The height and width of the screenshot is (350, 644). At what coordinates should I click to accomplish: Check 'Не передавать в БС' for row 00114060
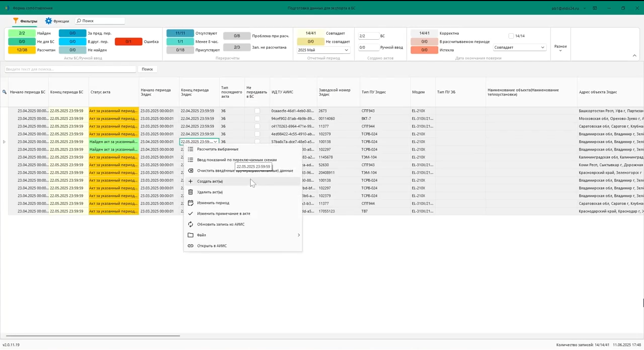(257, 119)
